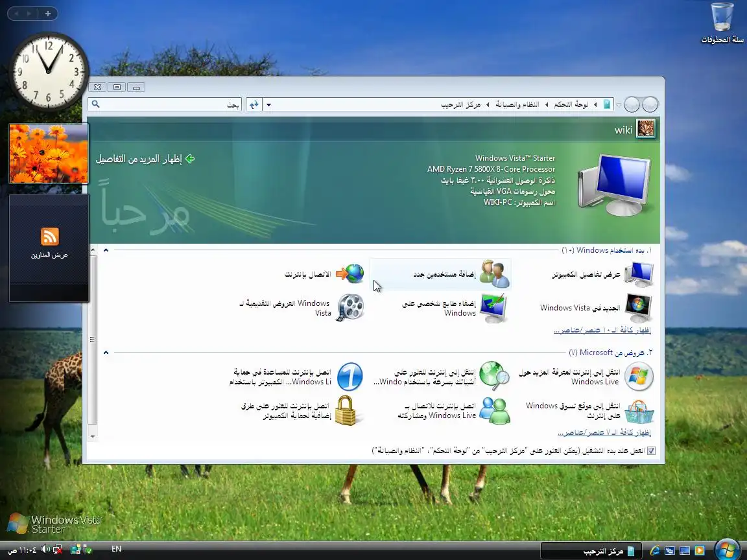Click the green shield security tray icon
The image size is (747, 560).
pyautogui.click(x=88, y=550)
